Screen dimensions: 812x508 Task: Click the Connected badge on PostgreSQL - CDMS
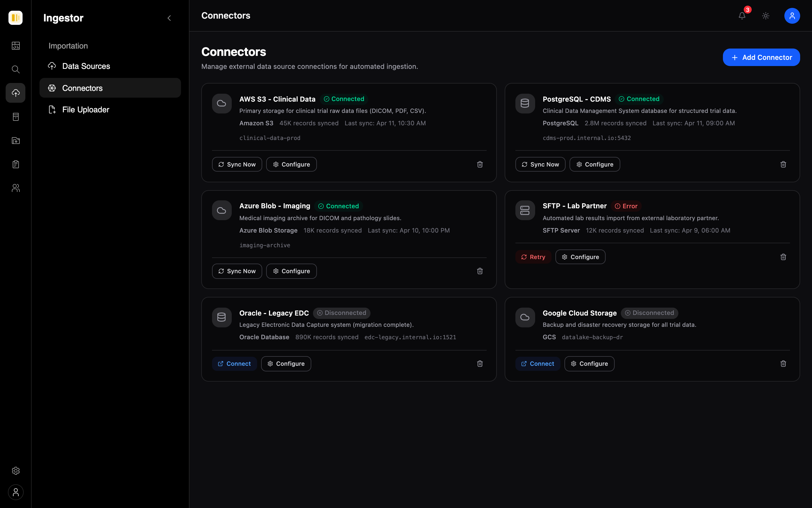click(639, 99)
